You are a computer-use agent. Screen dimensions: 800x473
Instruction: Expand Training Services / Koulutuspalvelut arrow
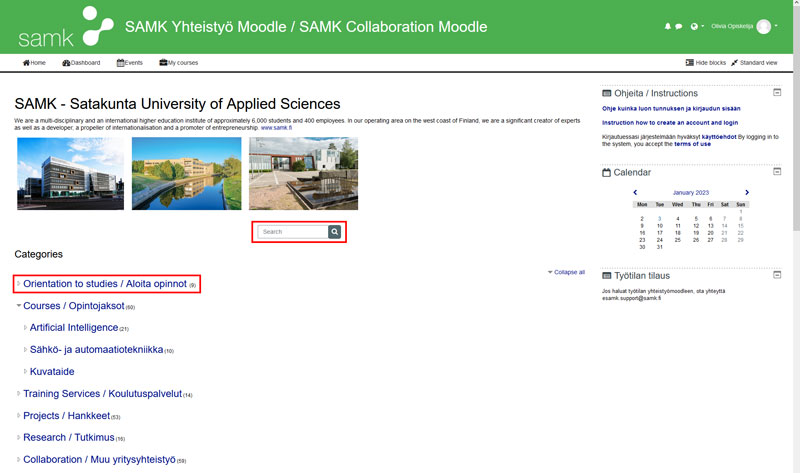[18, 393]
